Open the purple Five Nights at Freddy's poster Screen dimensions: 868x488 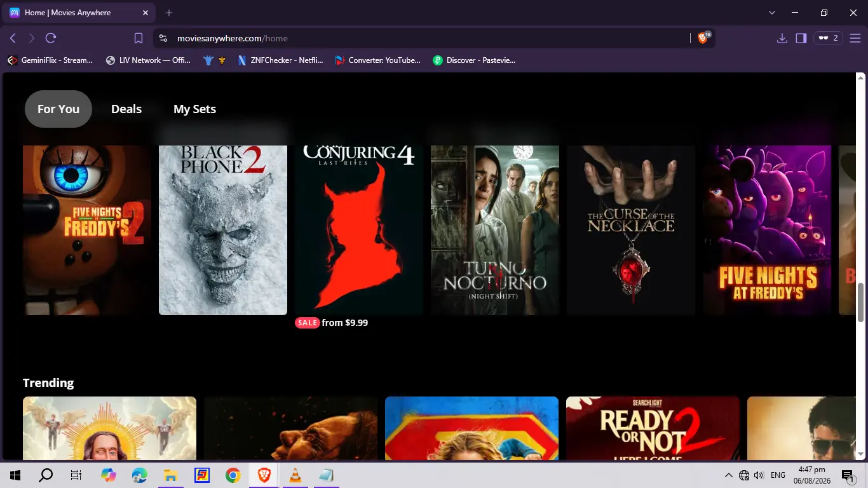coord(767,230)
